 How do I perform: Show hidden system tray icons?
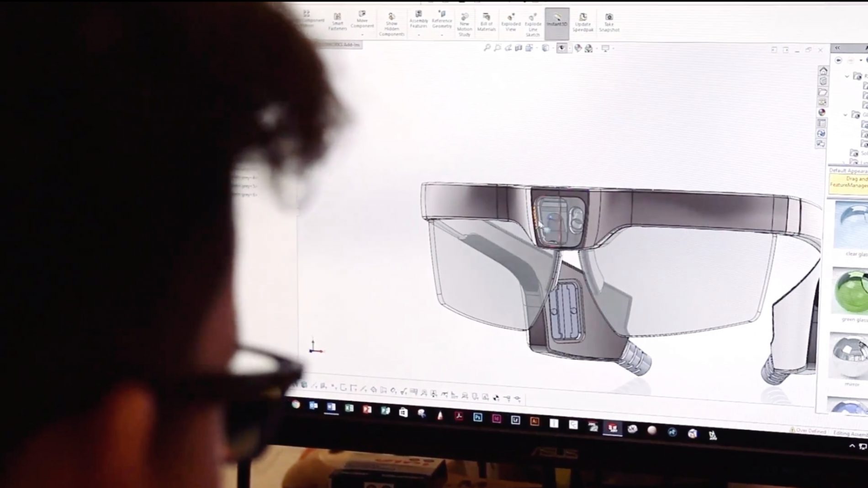coord(852,446)
